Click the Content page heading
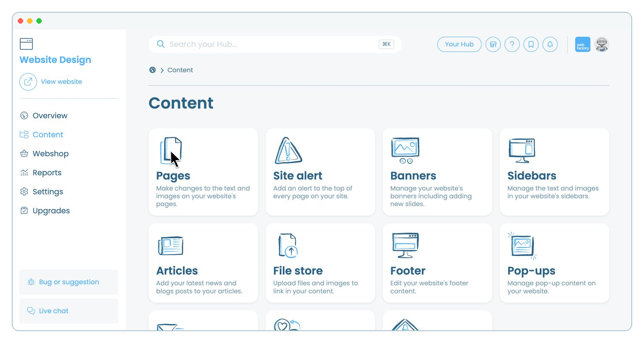644x343 pixels. coord(181,103)
